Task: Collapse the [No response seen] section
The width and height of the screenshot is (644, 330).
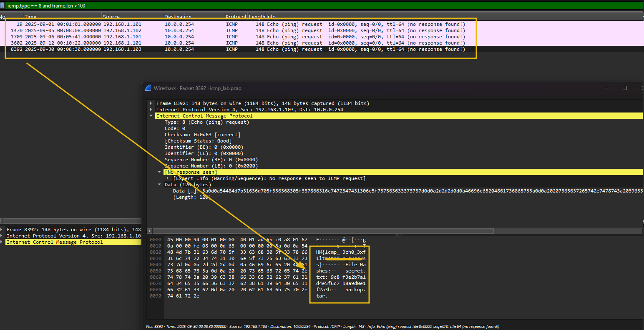Action: tap(159, 172)
